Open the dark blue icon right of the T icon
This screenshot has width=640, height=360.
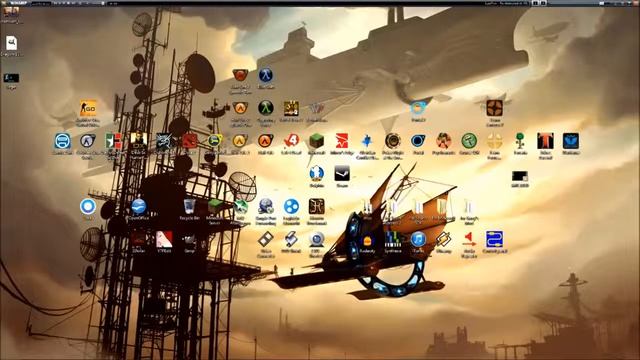coord(571,141)
